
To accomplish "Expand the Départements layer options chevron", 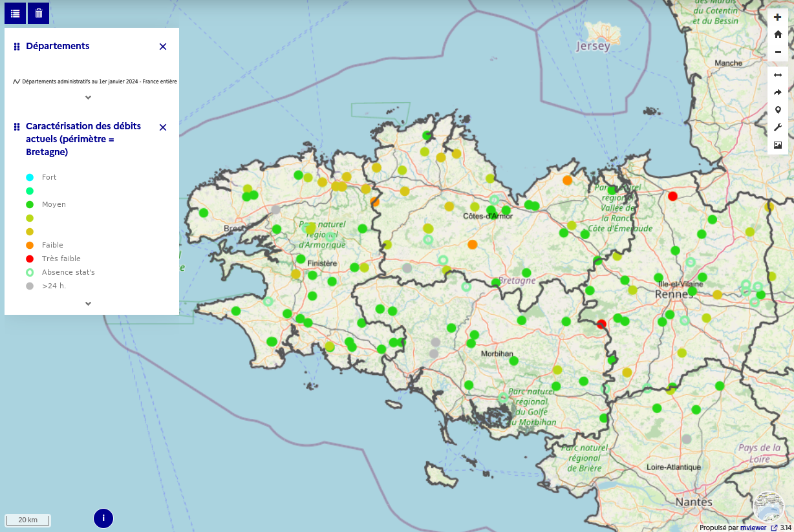I will [89, 98].
